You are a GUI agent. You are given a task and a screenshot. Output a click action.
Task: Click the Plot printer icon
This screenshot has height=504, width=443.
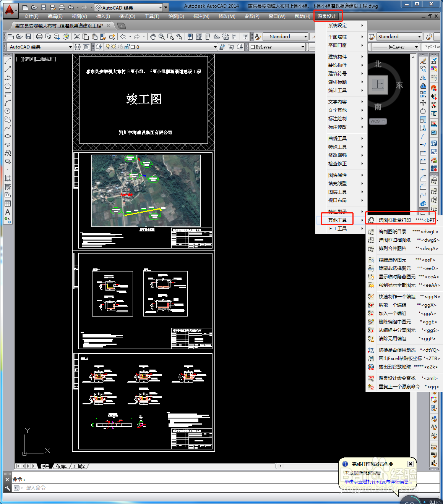tap(39, 37)
